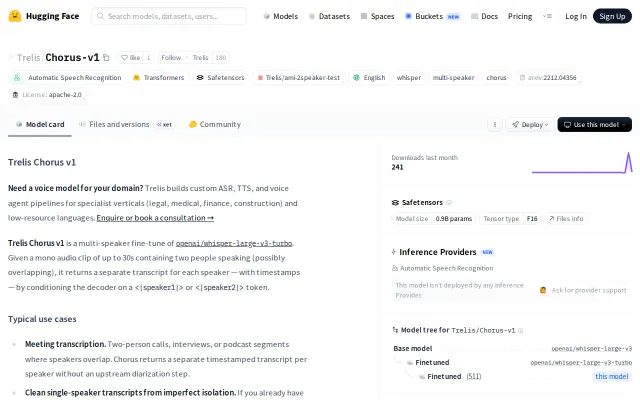The image size is (640, 400).
Task: Click the Inference Providers heading
Action: click(438, 252)
